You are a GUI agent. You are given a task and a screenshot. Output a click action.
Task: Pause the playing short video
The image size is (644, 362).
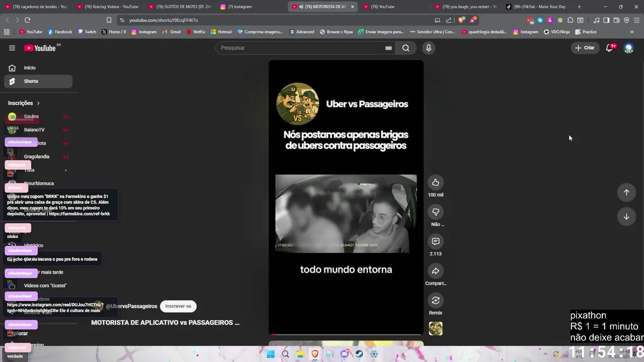point(346,198)
